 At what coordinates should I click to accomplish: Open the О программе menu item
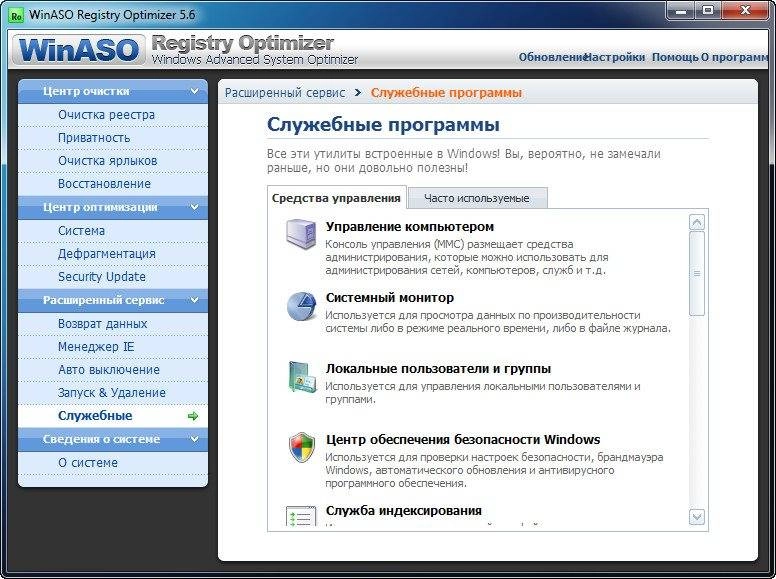pyautogui.click(x=734, y=57)
